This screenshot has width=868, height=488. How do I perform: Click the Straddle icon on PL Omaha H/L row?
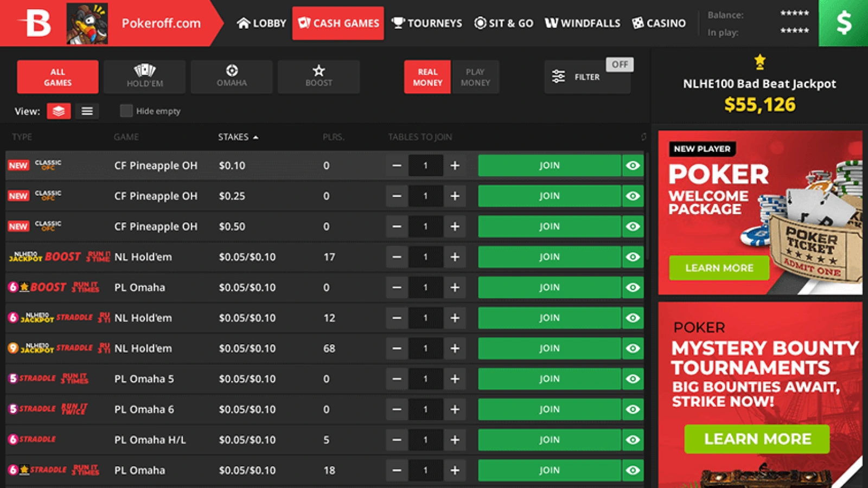(37, 439)
